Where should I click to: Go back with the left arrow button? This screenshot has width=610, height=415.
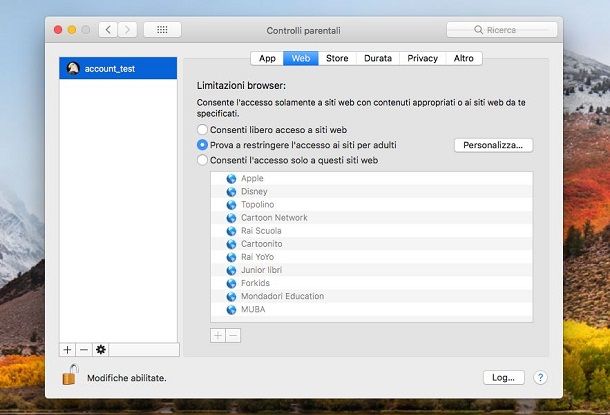[108, 30]
